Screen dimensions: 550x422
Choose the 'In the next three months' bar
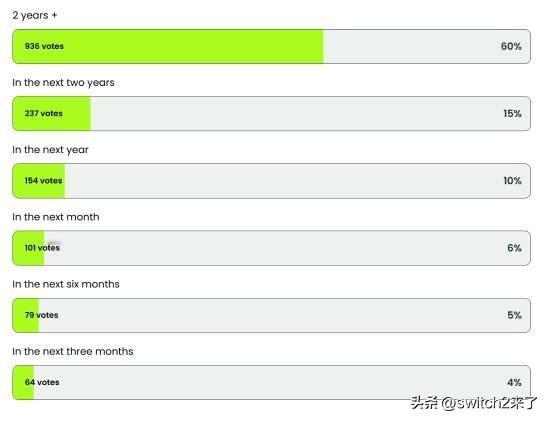pos(271,382)
